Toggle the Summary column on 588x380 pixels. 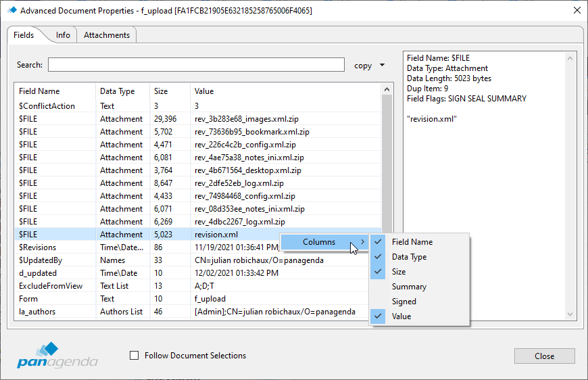tap(409, 287)
